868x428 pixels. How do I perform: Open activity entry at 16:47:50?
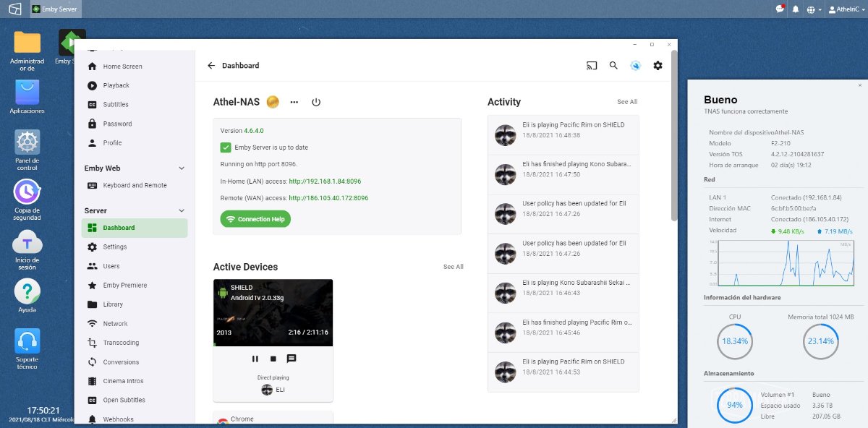tap(563, 174)
